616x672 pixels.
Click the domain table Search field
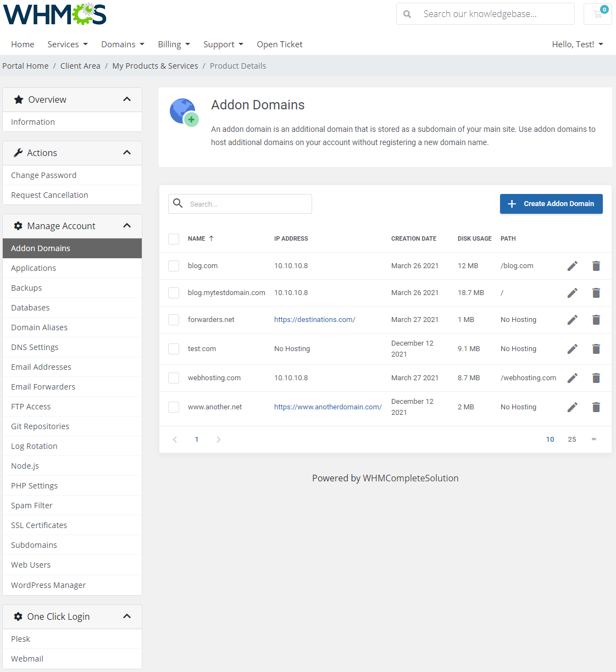(240, 204)
